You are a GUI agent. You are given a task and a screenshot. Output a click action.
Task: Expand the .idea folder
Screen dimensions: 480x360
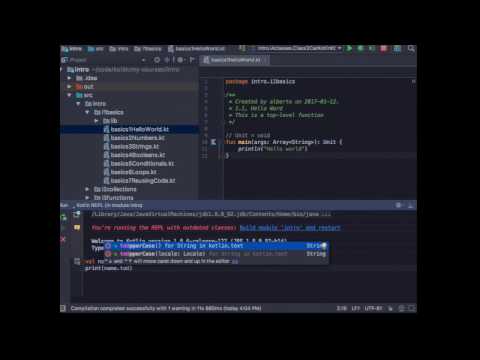pyautogui.click(x=70, y=78)
